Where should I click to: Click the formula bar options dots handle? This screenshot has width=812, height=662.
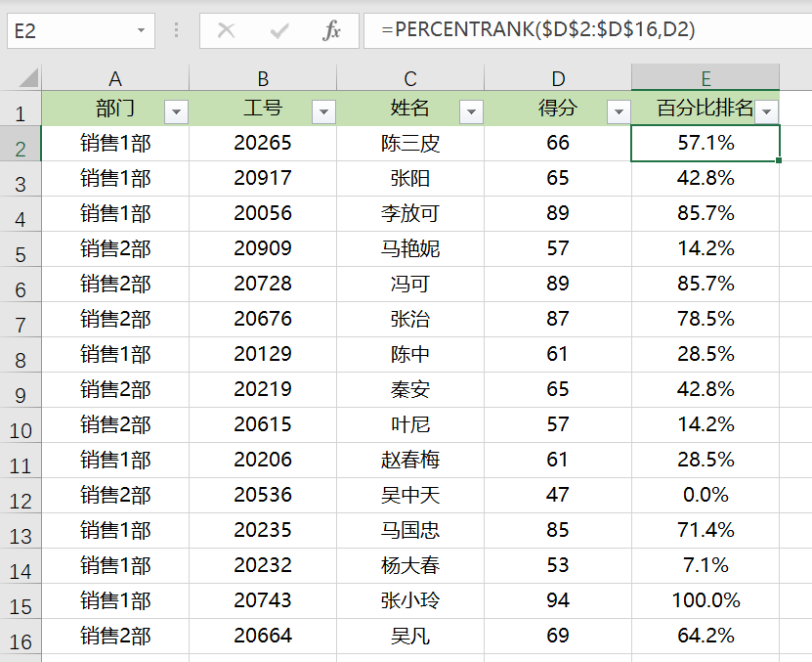tap(177, 30)
